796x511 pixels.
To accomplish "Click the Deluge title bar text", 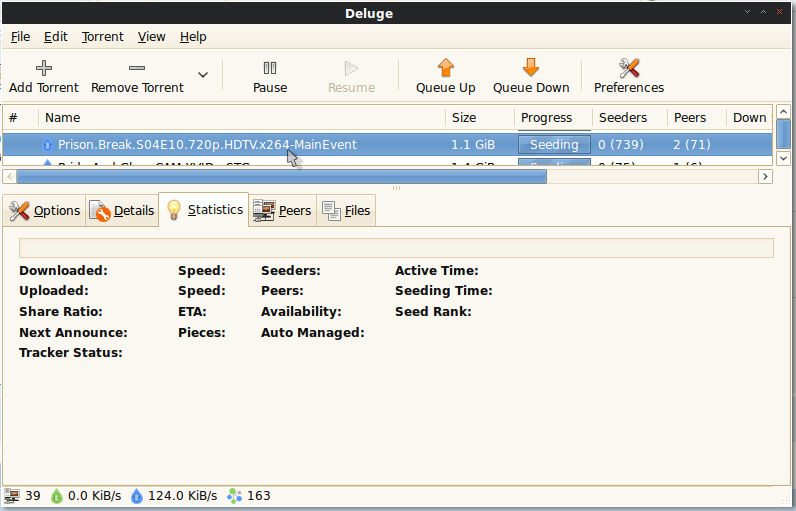I will 369,14.
